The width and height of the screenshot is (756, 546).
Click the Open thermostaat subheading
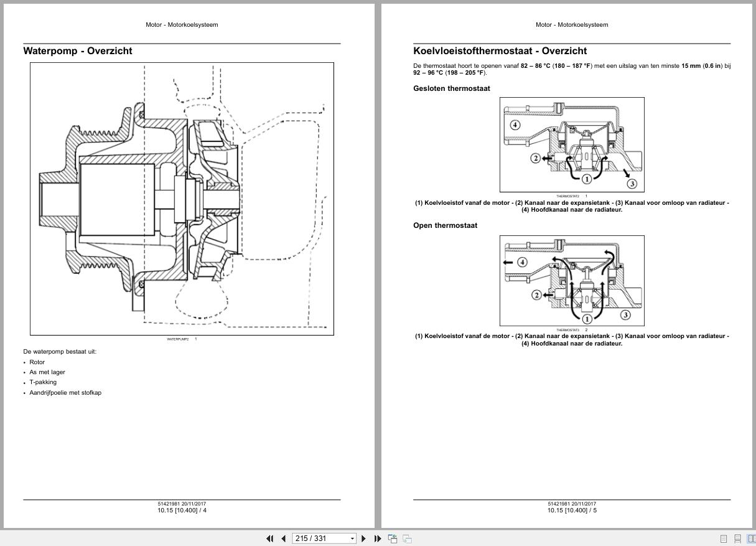tap(446, 225)
